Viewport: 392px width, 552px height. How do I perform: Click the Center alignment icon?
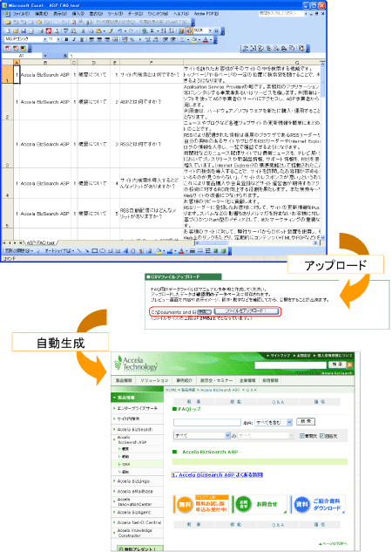point(99,39)
